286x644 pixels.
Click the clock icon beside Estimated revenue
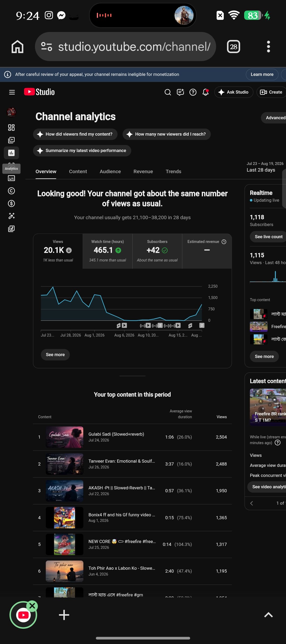[x=224, y=242]
